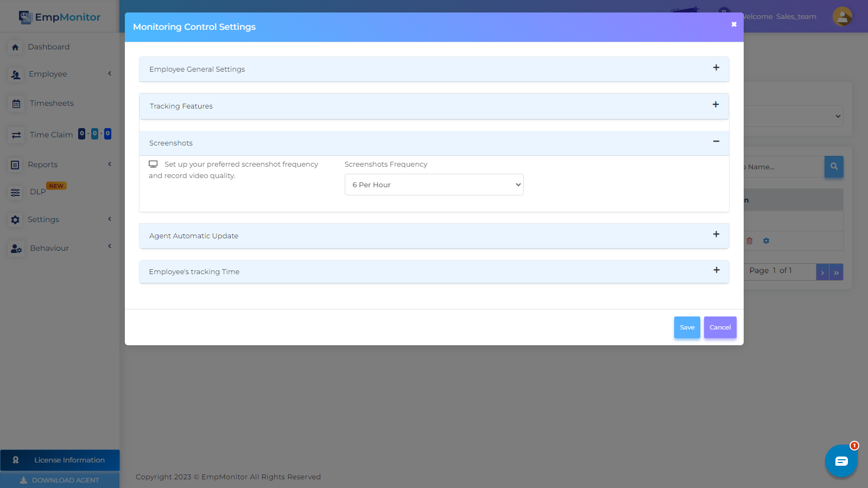Click the NEW badge on DLP
Viewport: 868px width, 488px height.
56,186
